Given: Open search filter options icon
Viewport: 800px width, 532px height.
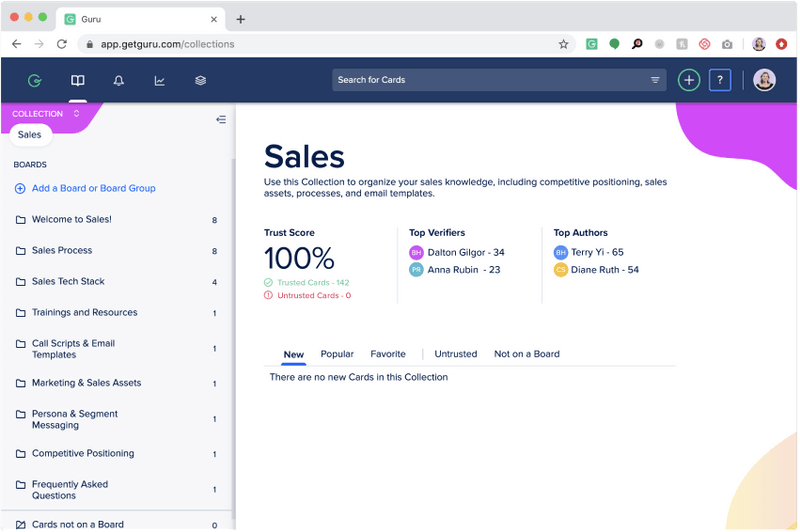Looking at the screenshot, I should 655,80.
